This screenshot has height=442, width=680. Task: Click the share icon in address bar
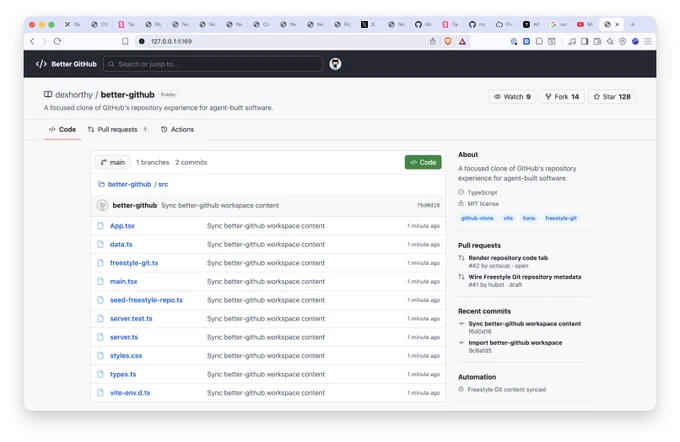pyautogui.click(x=432, y=41)
